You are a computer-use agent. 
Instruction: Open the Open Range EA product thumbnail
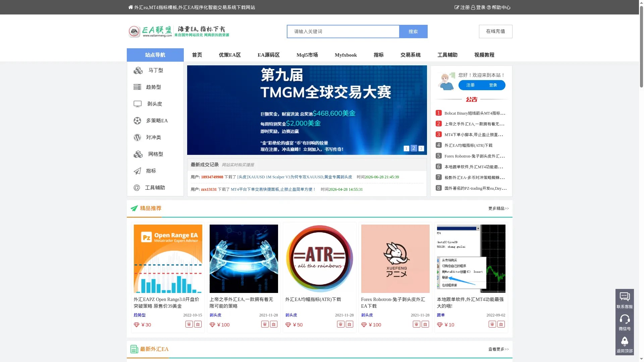[168, 259]
